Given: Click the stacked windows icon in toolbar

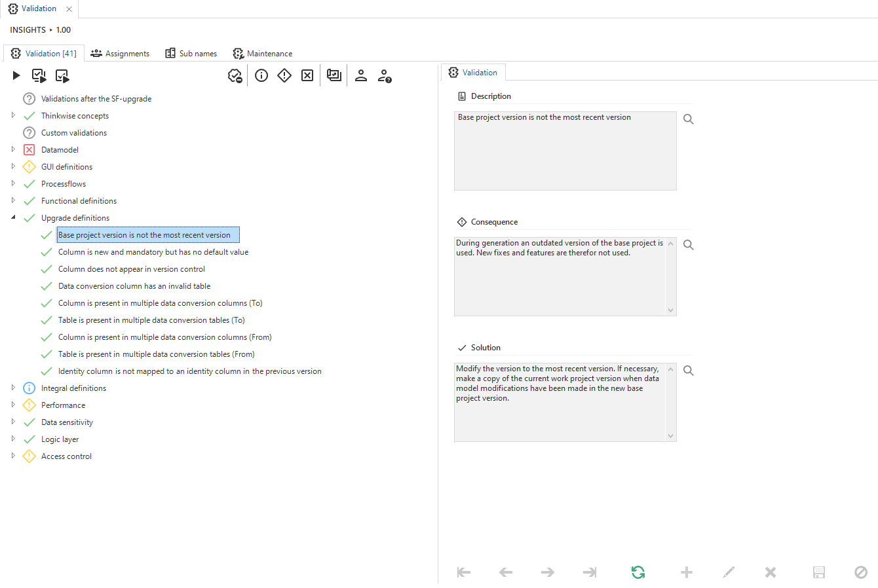Looking at the screenshot, I should click(334, 76).
